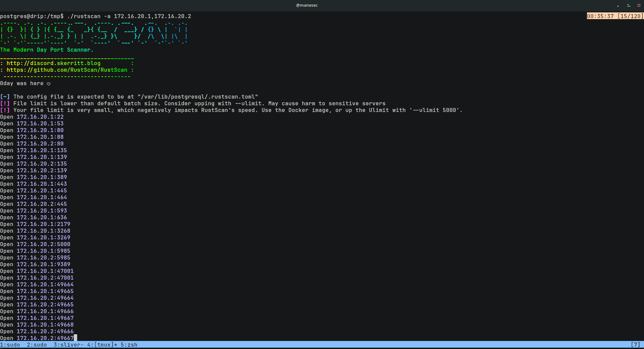Click the @manesec window title
The image size is (644, 349).
click(307, 5)
